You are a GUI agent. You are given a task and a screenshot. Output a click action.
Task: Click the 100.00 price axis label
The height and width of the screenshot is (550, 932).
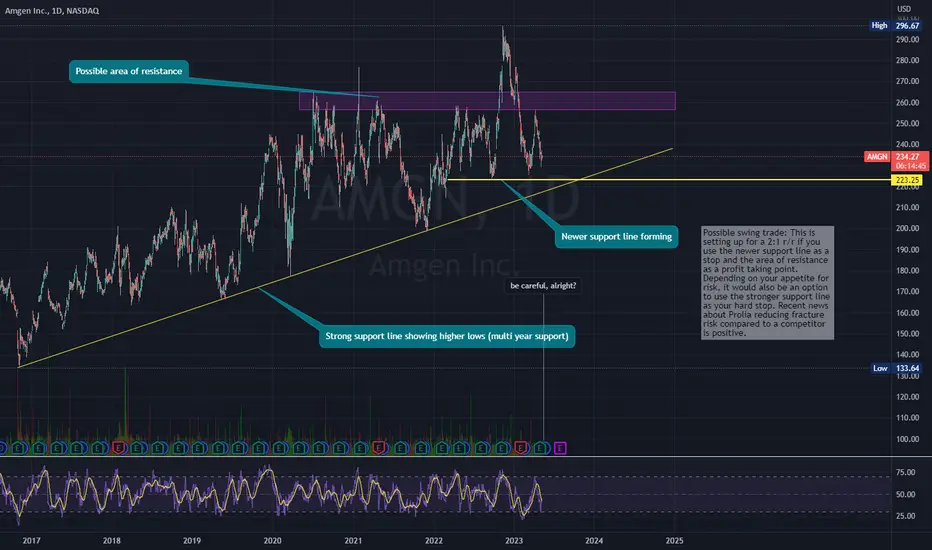pyautogui.click(x=907, y=439)
